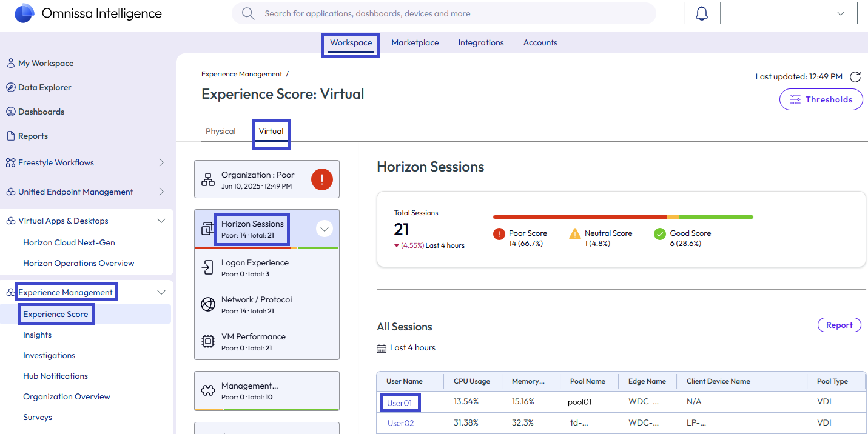Click the red Poor segment of score bar
The height and width of the screenshot is (434, 868).
tap(580, 217)
